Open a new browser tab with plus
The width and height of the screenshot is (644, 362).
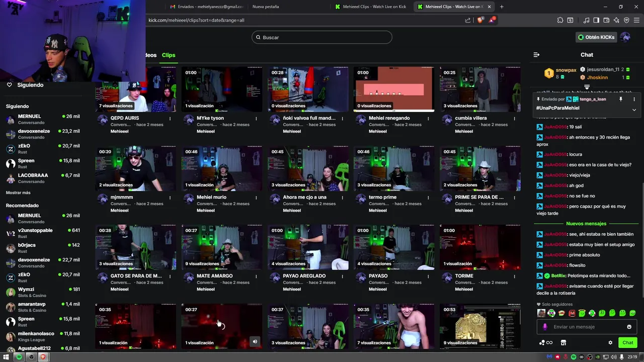click(502, 7)
